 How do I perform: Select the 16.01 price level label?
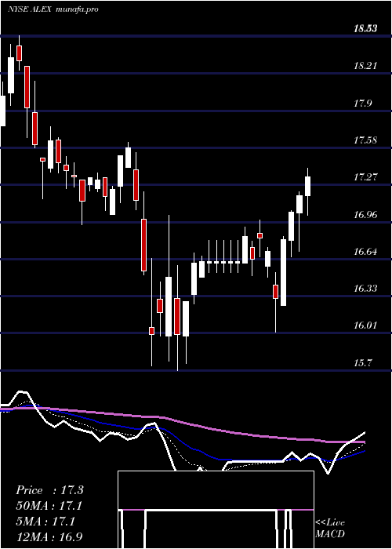click(x=365, y=325)
